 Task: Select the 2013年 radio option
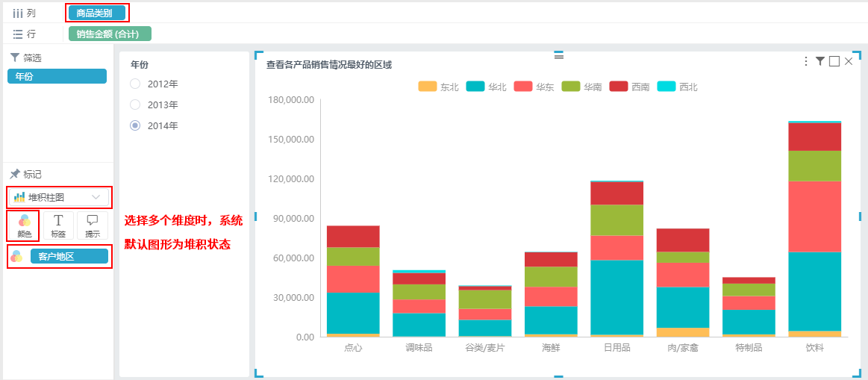pyautogui.click(x=135, y=105)
